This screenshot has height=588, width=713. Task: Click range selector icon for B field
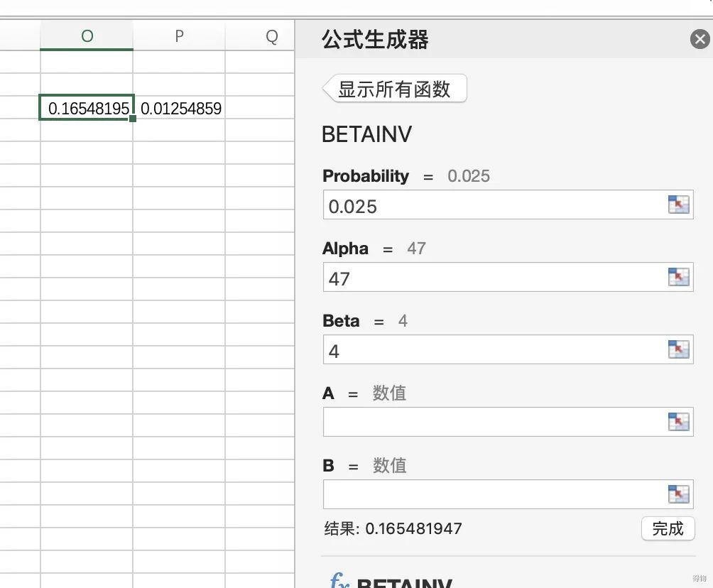pos(678,494)
